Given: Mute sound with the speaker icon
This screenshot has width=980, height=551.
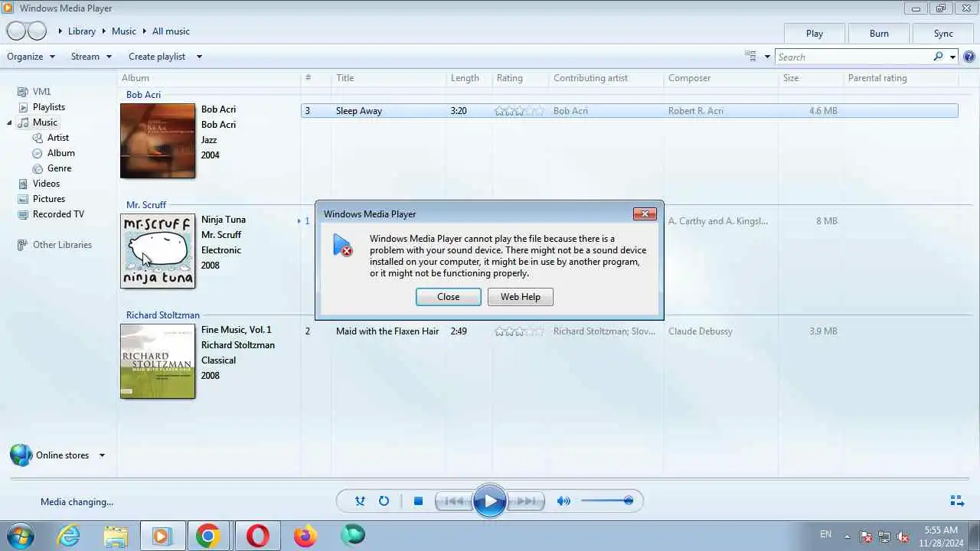Looking at the screenshot, I should coord(563,501).
